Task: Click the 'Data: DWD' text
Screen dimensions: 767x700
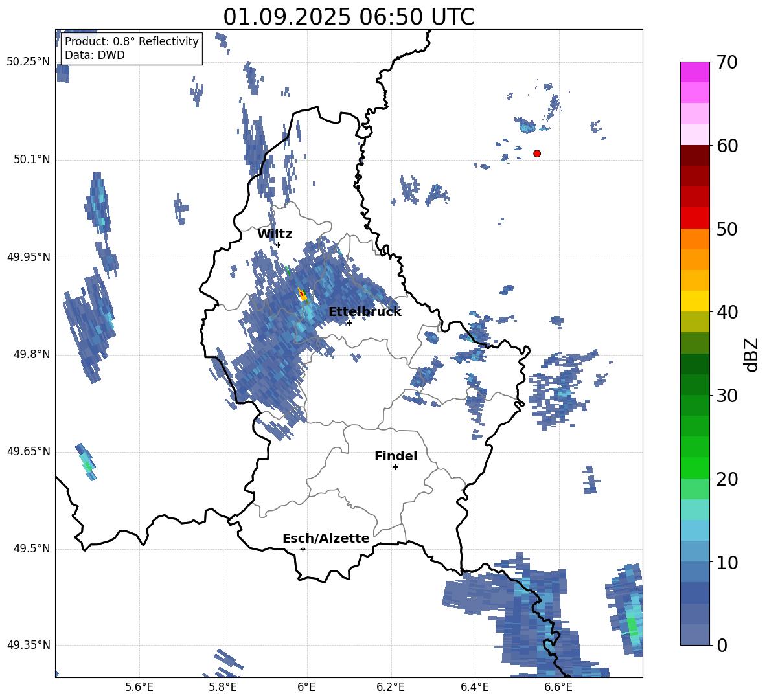Action: (95, 55)
